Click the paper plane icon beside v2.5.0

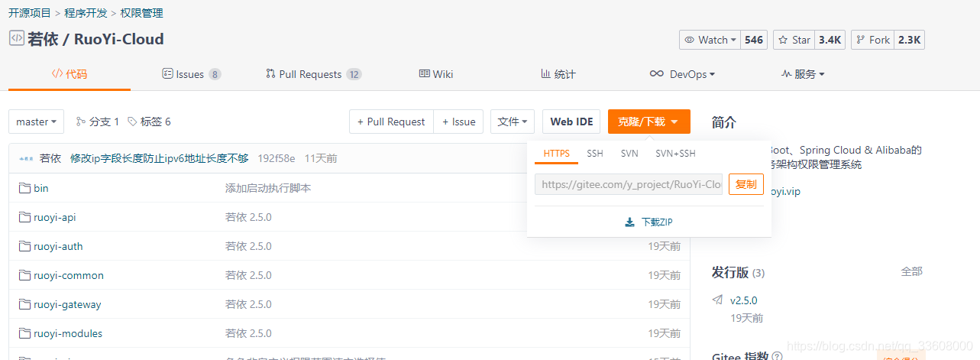click(717, 300)
